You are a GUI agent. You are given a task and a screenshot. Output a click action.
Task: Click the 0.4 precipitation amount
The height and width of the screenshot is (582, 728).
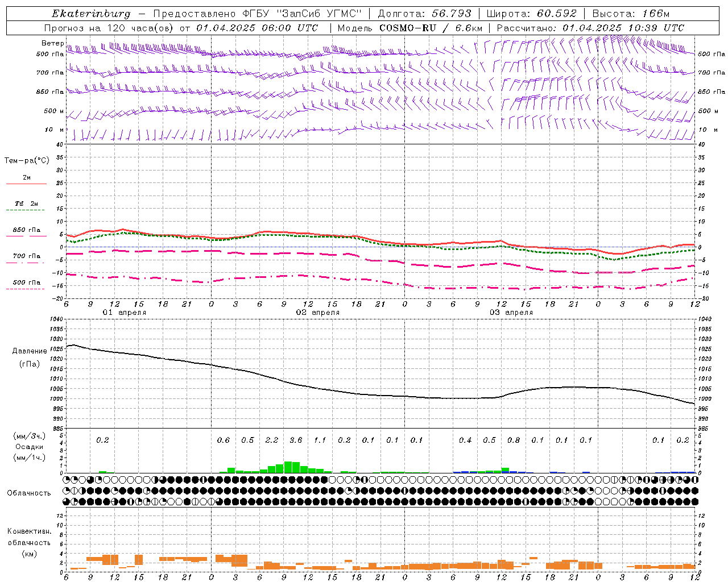[465, 440]
